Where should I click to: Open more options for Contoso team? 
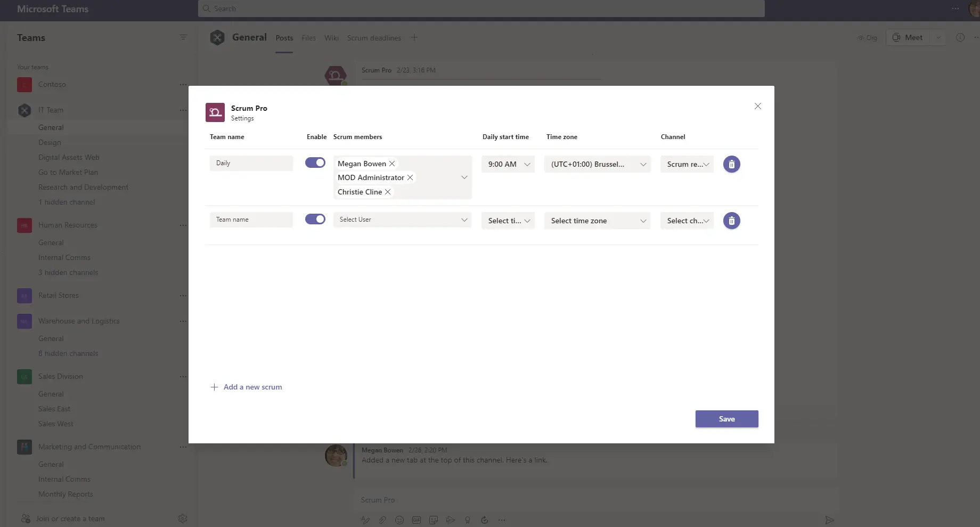183,84
